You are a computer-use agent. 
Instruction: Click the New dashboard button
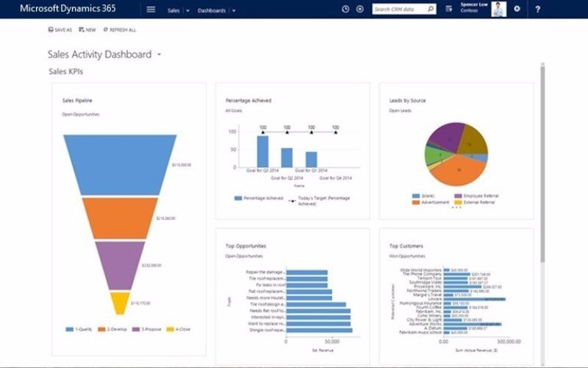[87, 30]
